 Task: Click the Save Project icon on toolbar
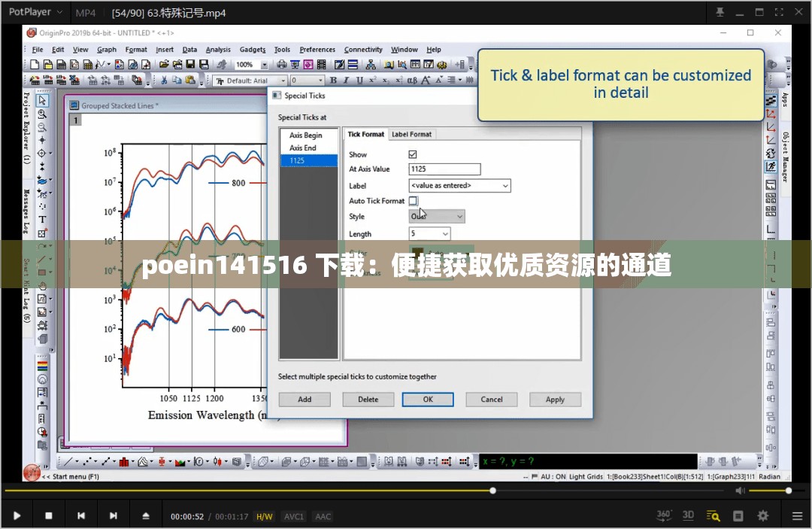(189, 65)
